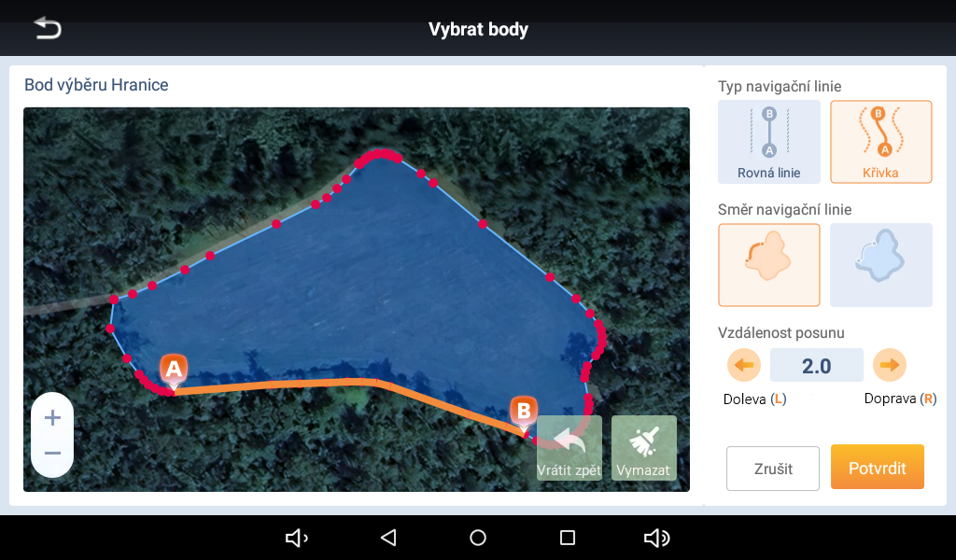
Task: Tap the Android home circle button
Action: coord(478,538)
